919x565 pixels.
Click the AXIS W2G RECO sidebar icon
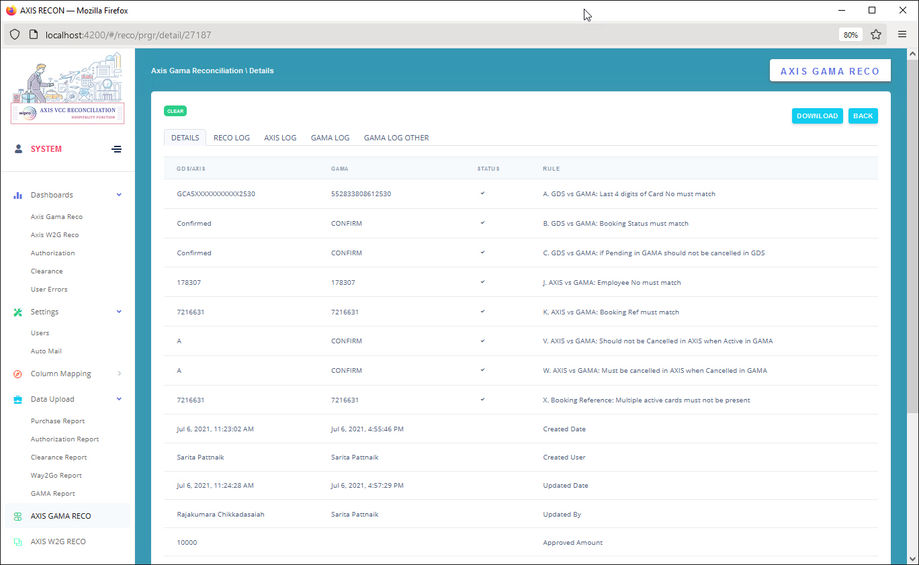(18, 542)
